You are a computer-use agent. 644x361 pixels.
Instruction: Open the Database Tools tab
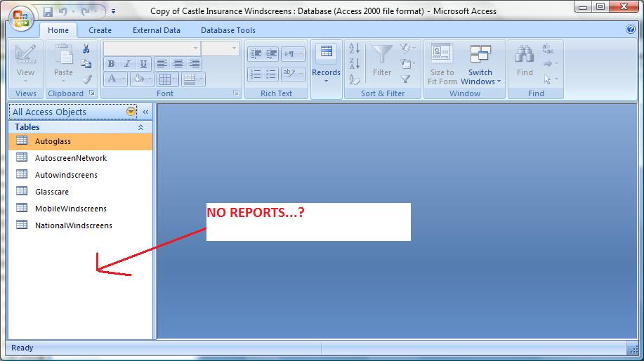pyautogui.click(x=228, y=30)
